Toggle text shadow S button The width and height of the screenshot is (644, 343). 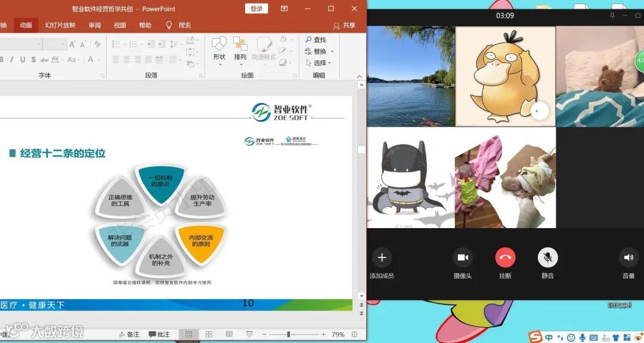33,60
